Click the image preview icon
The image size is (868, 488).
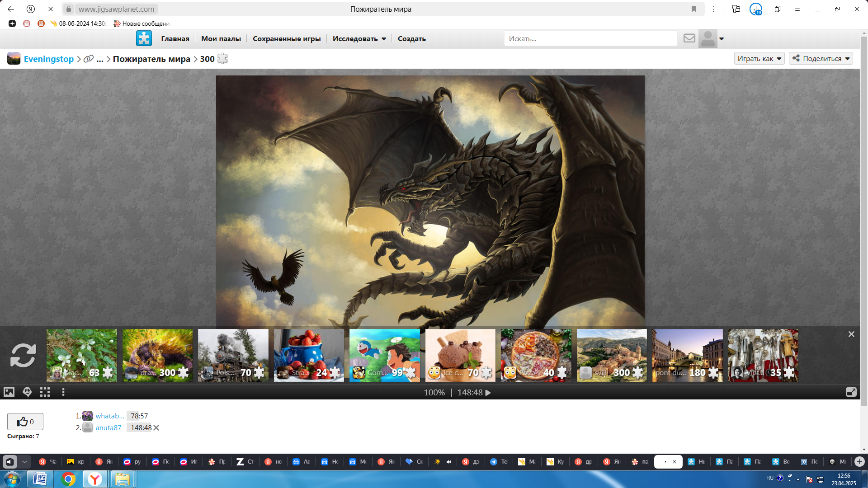[x=9, y=392]
